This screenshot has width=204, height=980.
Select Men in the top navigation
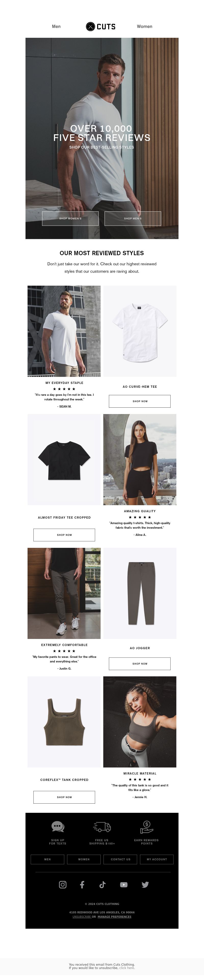(56, 26)
